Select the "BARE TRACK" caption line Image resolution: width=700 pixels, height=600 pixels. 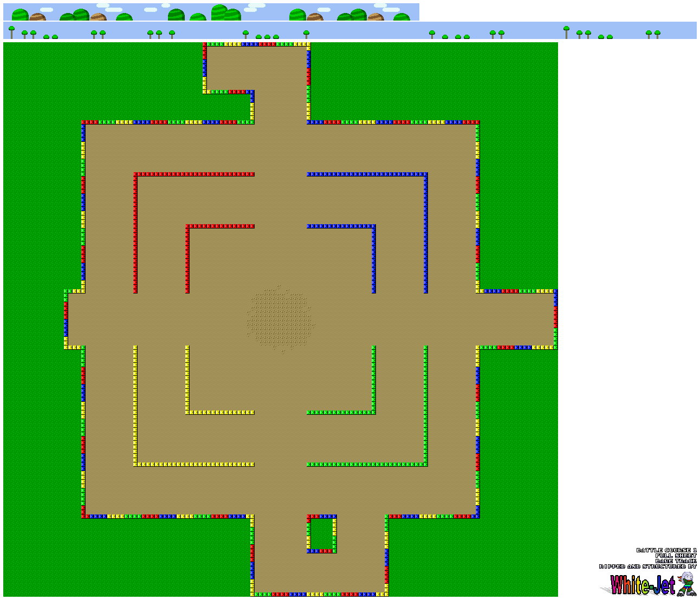click(676, 561)
